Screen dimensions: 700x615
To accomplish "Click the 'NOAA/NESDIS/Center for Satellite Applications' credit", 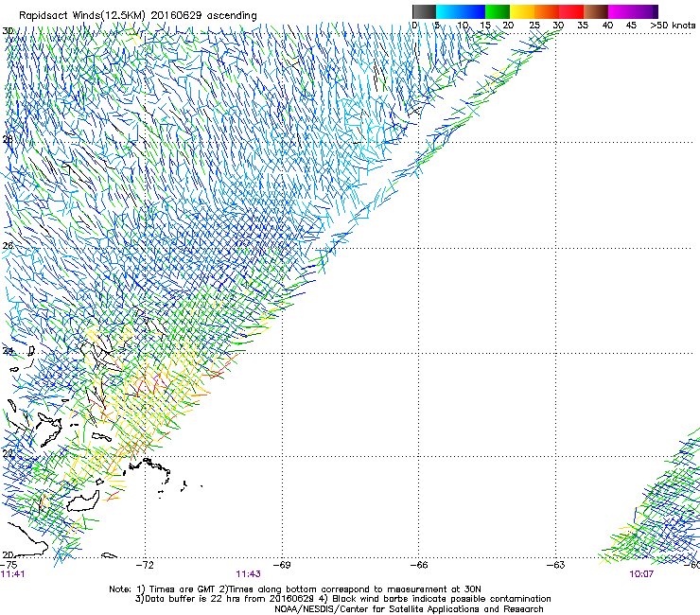I will click(377, 609).
